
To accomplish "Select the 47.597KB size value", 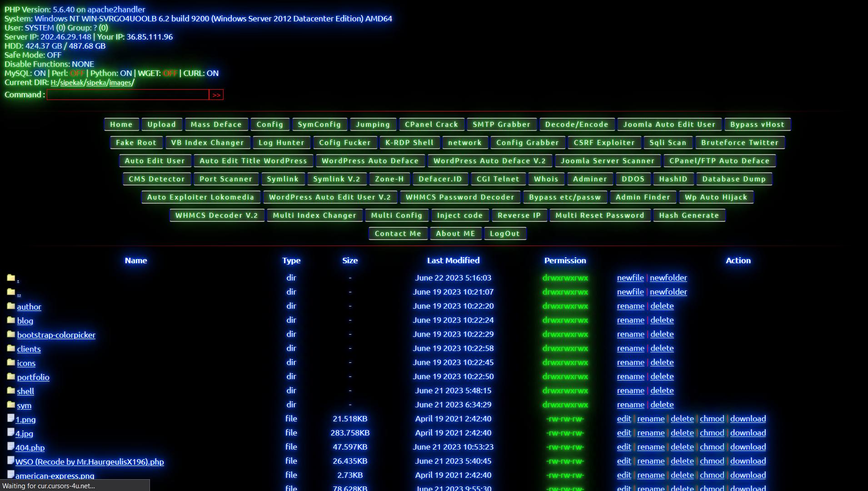I will [350, 447].
